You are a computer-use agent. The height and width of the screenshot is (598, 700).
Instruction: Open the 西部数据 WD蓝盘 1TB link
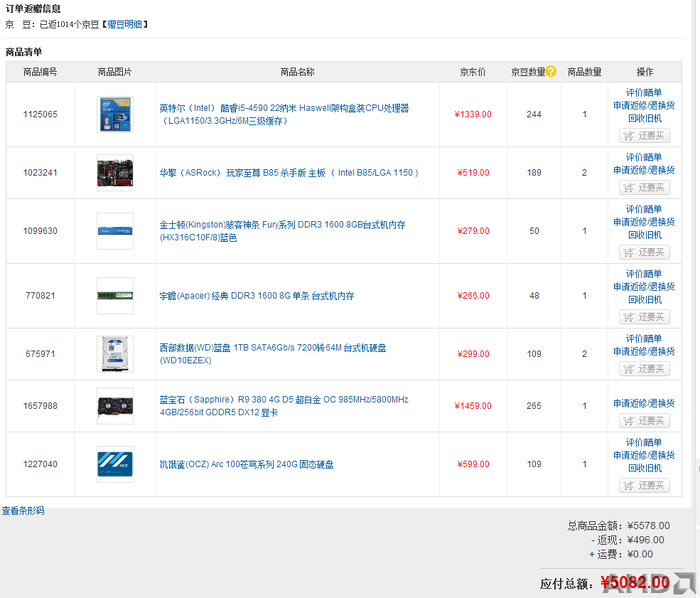coord(273,354)
